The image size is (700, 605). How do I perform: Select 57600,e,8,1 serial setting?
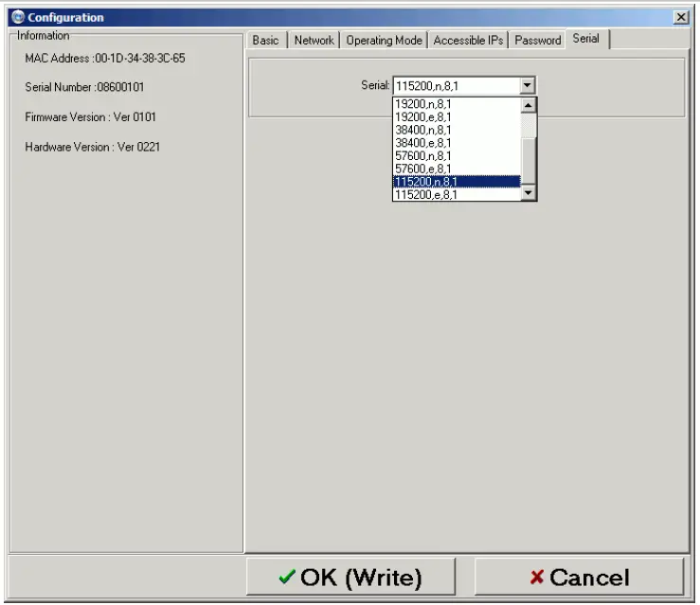tap(457, 169)
